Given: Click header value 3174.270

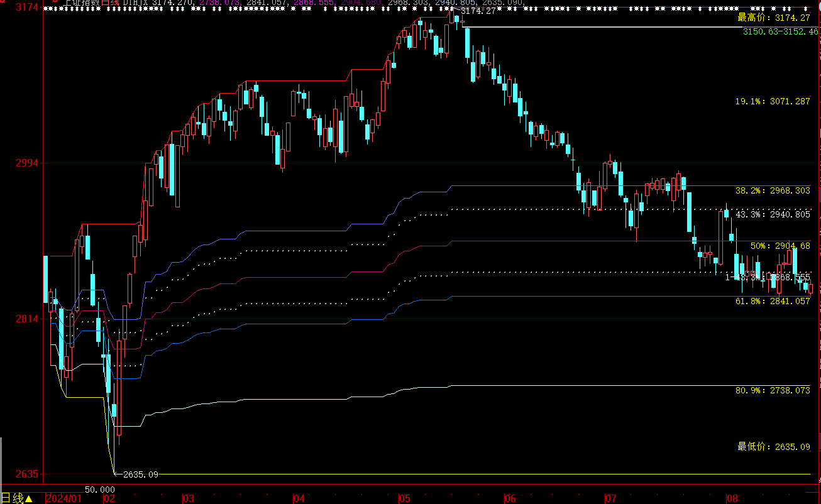Looking at the screenshot, I should pos(174,3).
